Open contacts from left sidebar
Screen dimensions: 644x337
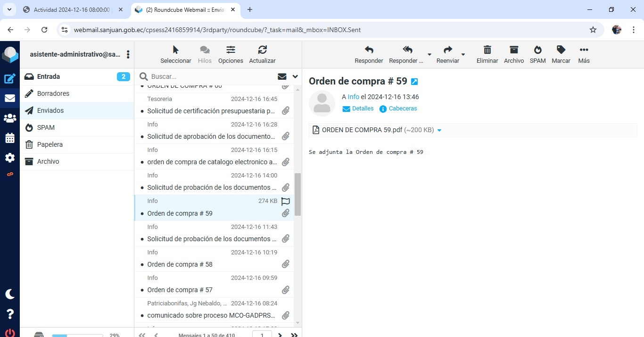coord(10,118)
